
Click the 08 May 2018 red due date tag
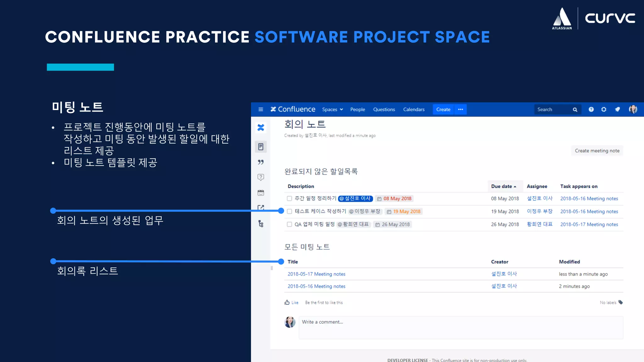pos(394,199)
